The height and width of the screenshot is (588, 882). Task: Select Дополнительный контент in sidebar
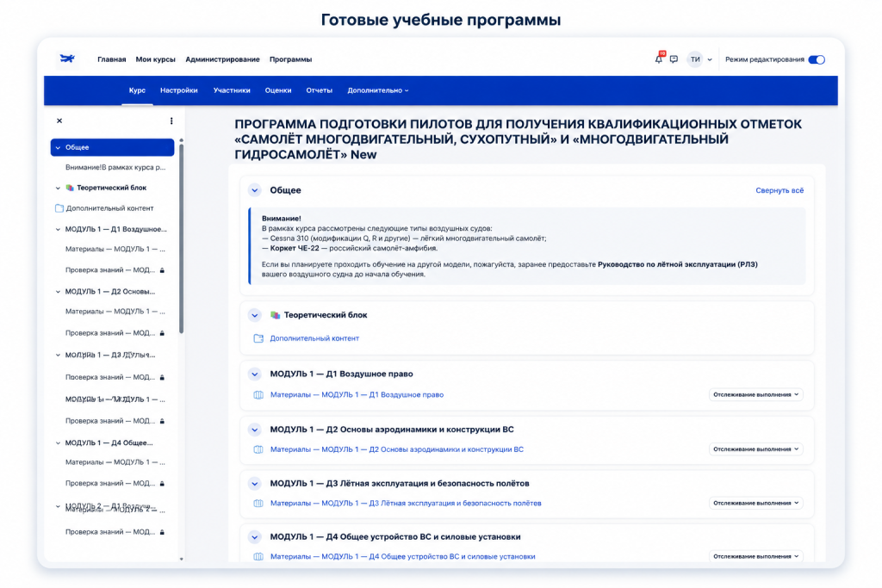click(x=109, y=208)
